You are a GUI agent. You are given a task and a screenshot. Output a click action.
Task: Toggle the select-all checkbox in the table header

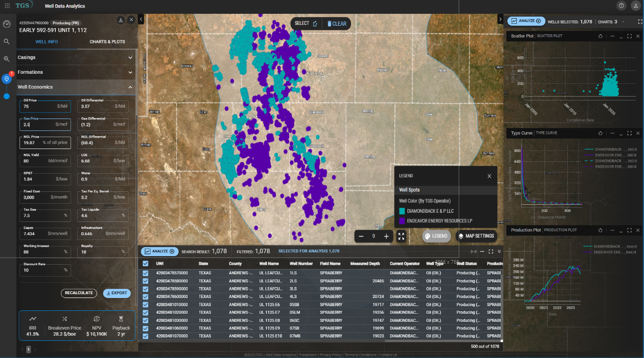145,263
